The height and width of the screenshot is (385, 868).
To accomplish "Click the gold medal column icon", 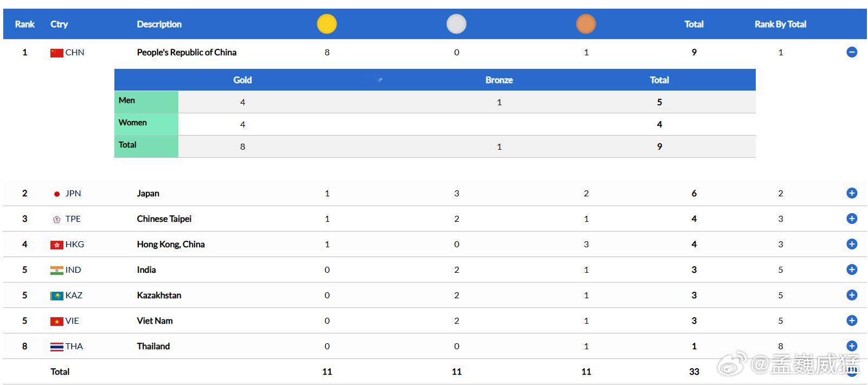I will click(327, 24).
